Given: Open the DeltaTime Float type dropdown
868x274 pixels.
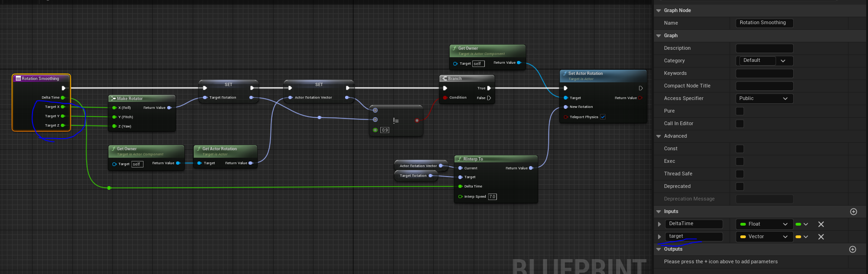Looking at the screenshot, I should [764, 224].
